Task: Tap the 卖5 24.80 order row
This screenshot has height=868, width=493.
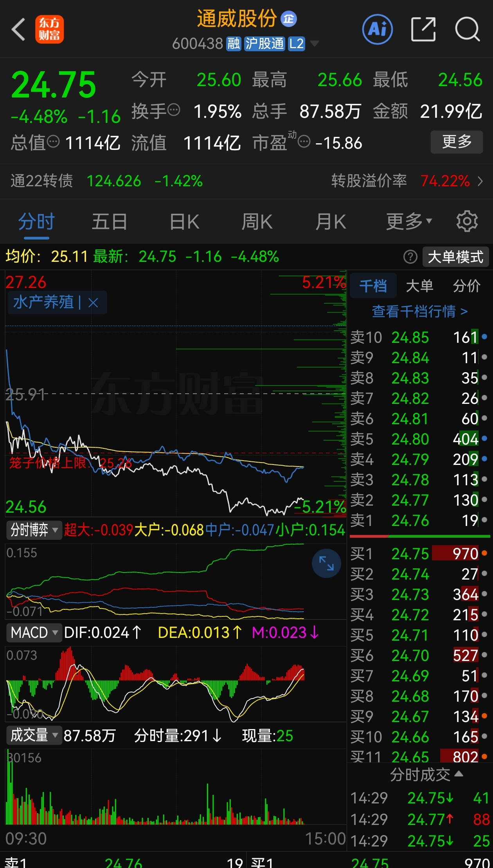Action: (419, 439)
